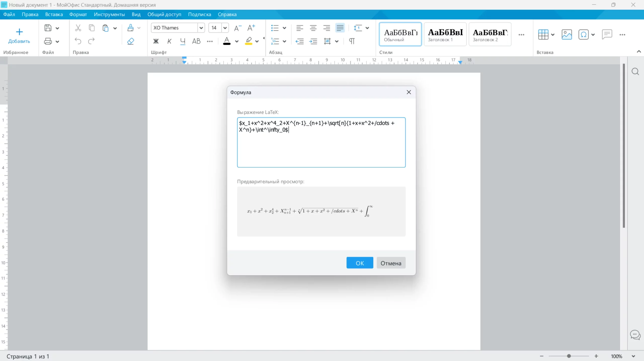The height and width of the screenshot is (361, 644).
Task: Click the increase font size icon
Action: 251,28
